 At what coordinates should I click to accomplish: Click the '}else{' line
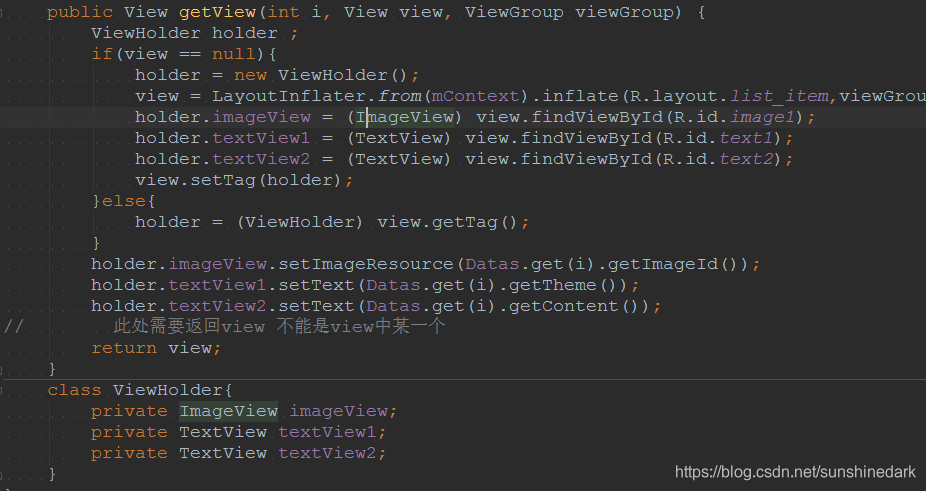tap(123, 201)
